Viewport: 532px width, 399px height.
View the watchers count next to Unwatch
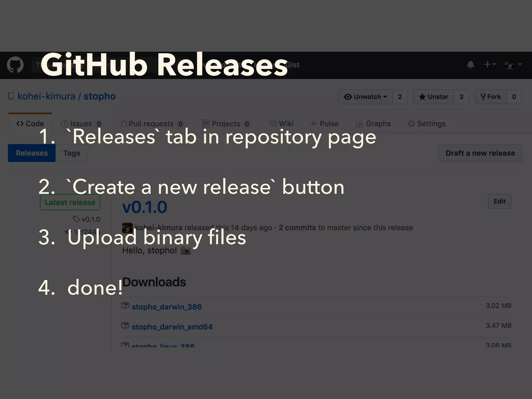point(400,97)
